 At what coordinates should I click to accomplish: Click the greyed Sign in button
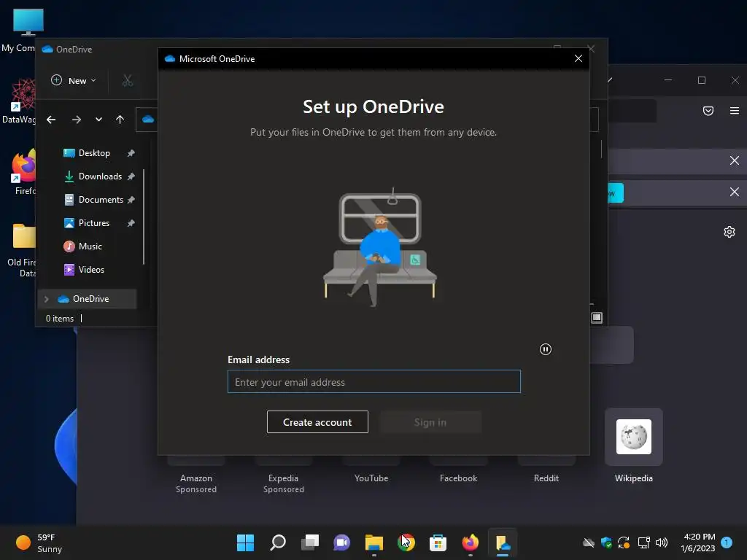(430, 422)
